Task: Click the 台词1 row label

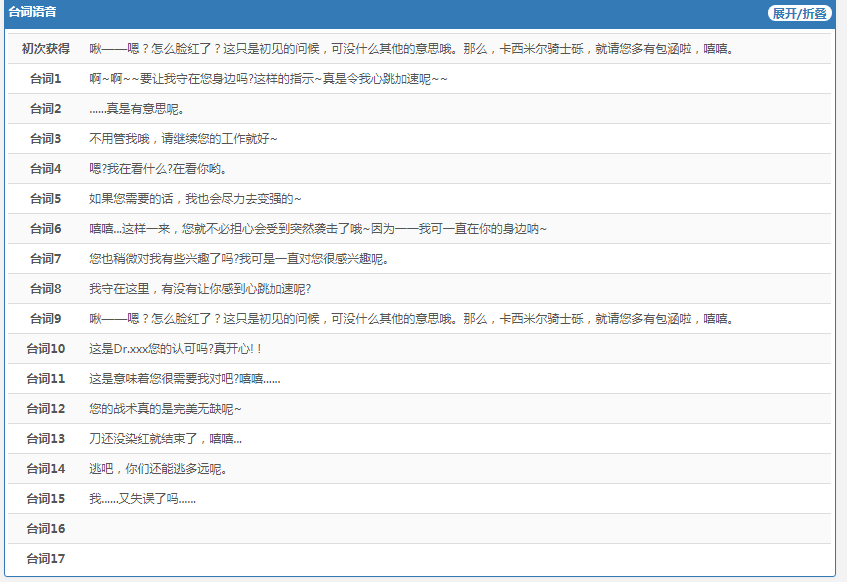Action: pyautogui.click(x=46, y=79)
